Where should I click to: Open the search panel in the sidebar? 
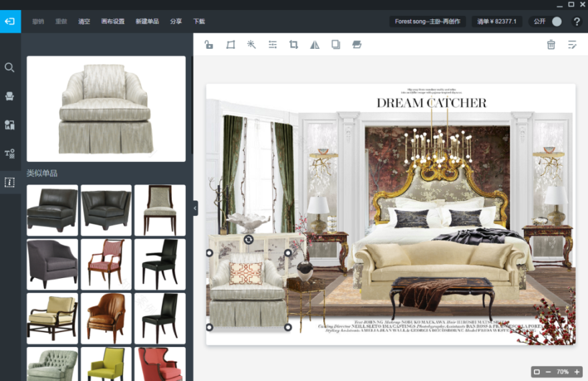pyautogui.click(x=10, y=68)
